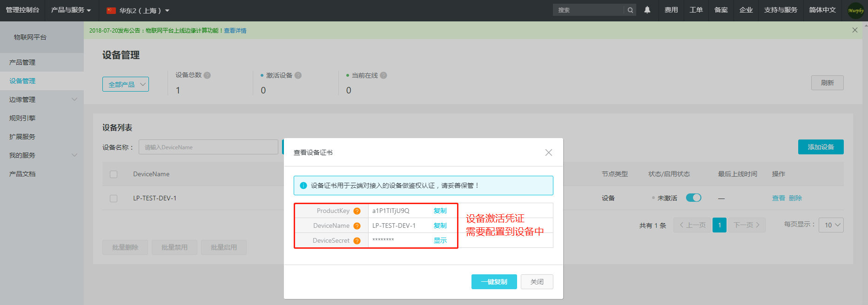Check the select-all checkbox in table header
Image resolution: width=868 pixels, height=305 pixels.
pyautogui.click(x=114, y=174)
